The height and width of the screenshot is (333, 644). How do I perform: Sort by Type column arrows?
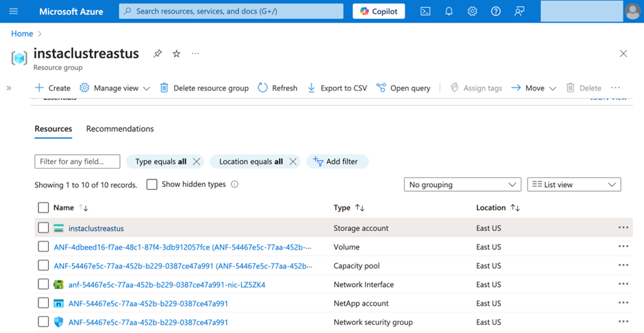tap(360, 208)
